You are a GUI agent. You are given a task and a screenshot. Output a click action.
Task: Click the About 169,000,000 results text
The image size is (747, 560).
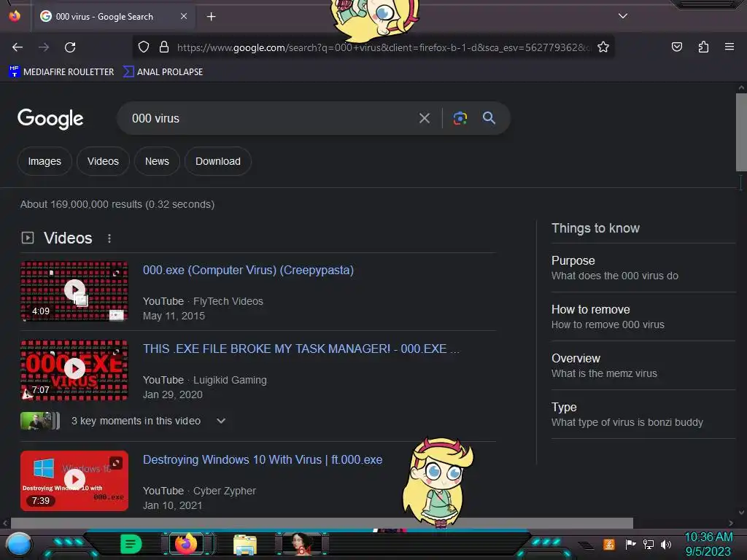(x=117, y=204)
